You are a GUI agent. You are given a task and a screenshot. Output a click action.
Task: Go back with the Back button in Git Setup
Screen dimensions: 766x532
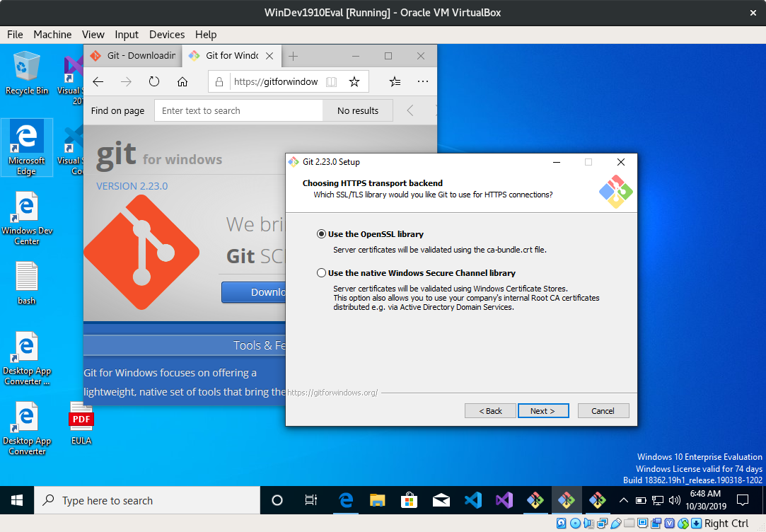490,411
